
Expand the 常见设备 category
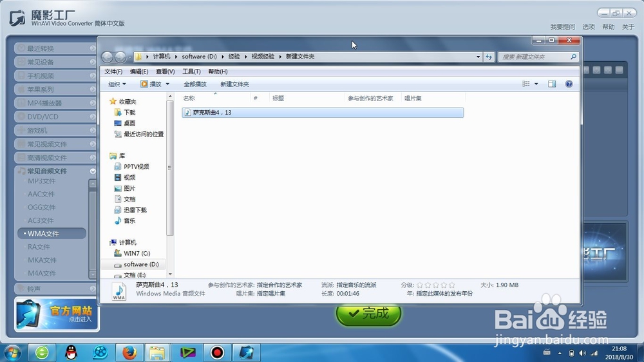pyautogui.click(x=55, y=62)
